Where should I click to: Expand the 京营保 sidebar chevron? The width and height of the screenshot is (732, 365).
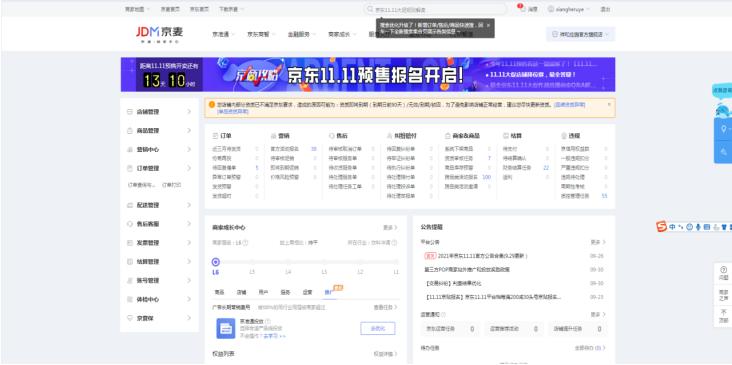[x=189, y=318]
